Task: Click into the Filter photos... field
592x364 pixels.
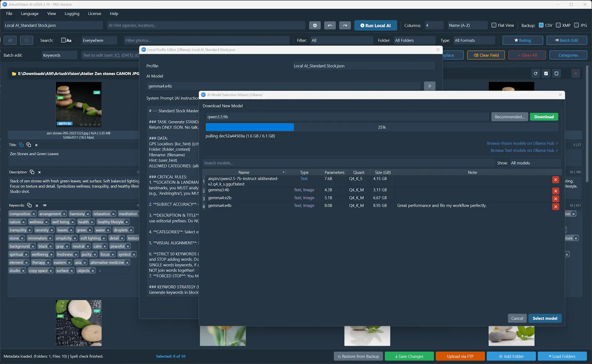Action: 206,40
